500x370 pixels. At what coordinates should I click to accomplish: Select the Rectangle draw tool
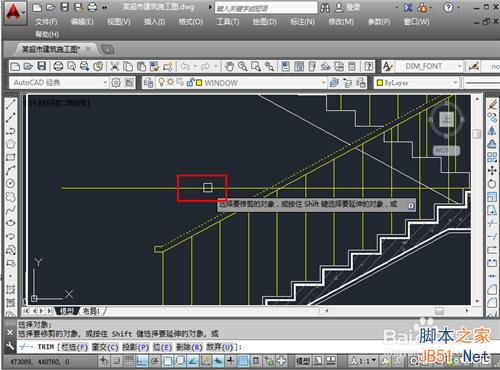(10, 157)
